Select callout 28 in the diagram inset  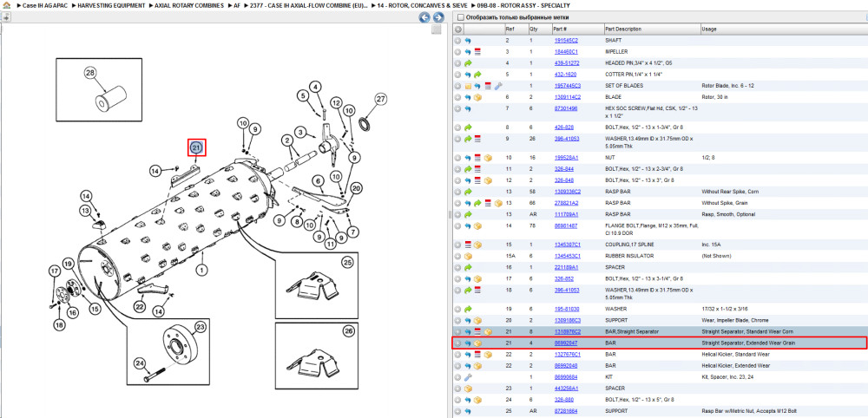click(89, 73)
